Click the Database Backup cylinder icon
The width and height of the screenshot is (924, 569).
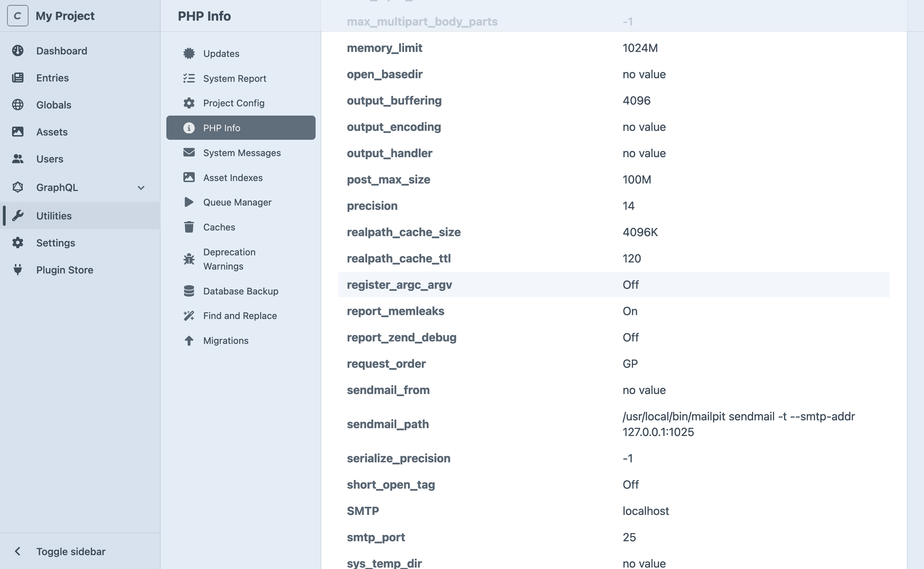pyautogui.click(x=189, y=291)
